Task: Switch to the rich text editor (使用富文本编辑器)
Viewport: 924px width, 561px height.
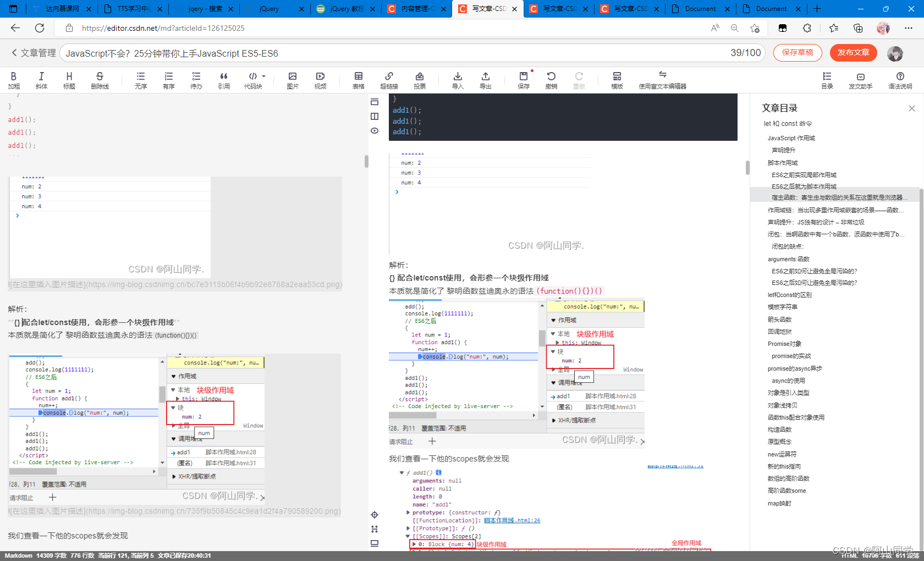Action: (662, 80)
